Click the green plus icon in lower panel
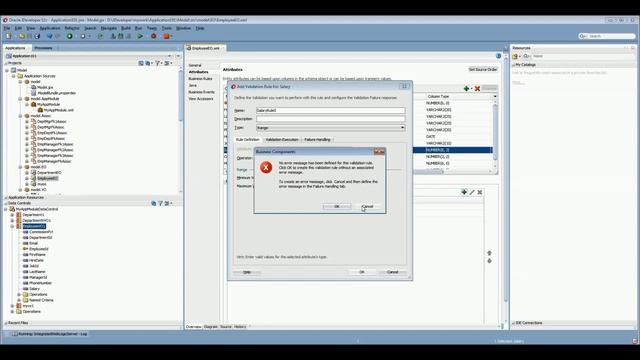 coord(464,192)
